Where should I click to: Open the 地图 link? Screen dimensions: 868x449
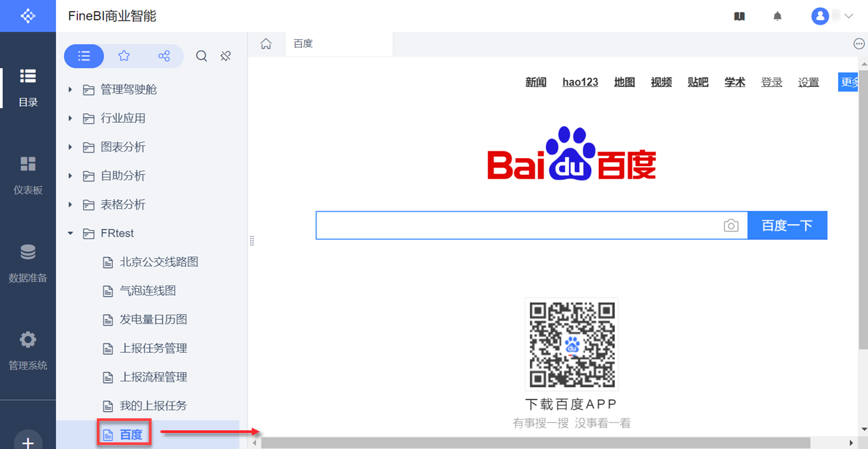pyautogui.click(x=625, y=82)
